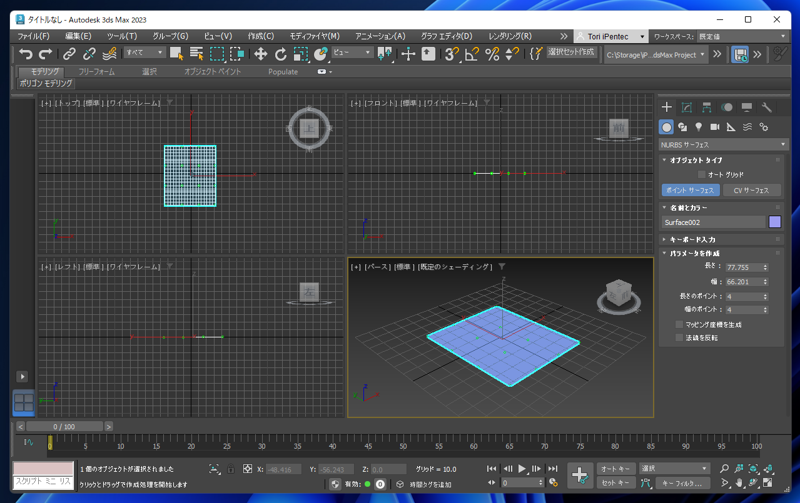Activate the Select Object tool
800x503 pixels.
pyautogui.click(x=177, y=54)
